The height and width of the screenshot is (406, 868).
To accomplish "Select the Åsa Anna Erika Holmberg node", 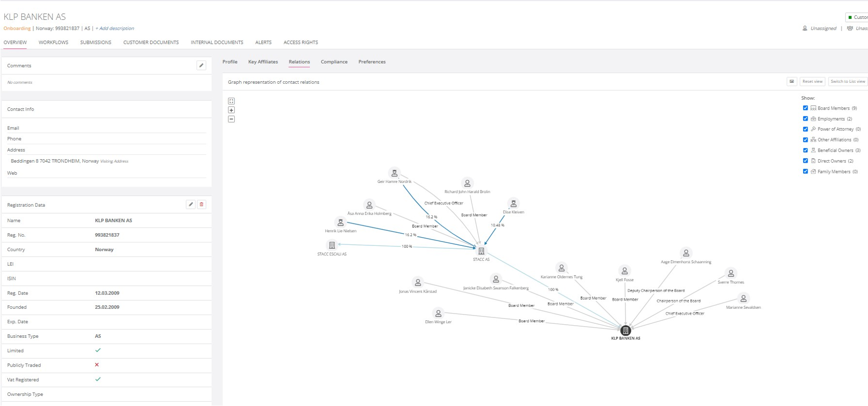I will [x=369, y=205].
